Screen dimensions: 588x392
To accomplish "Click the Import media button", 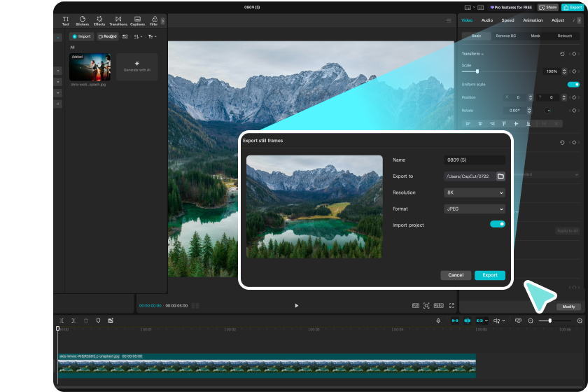I will coord(81,36).
